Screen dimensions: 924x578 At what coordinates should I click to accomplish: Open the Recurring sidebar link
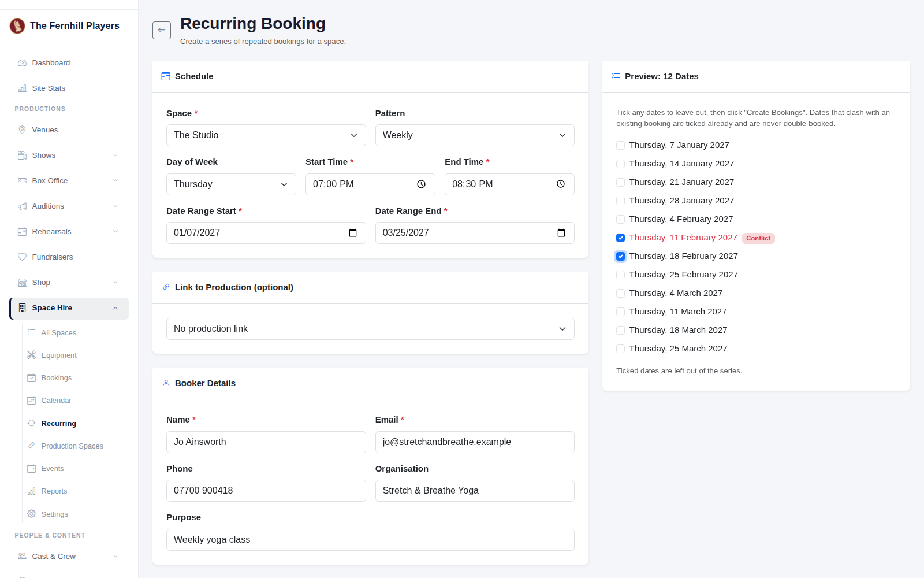pos(59,424)
